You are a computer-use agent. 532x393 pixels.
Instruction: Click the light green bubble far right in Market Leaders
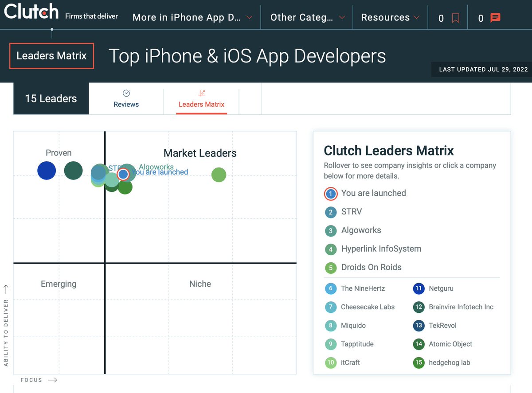219,175
